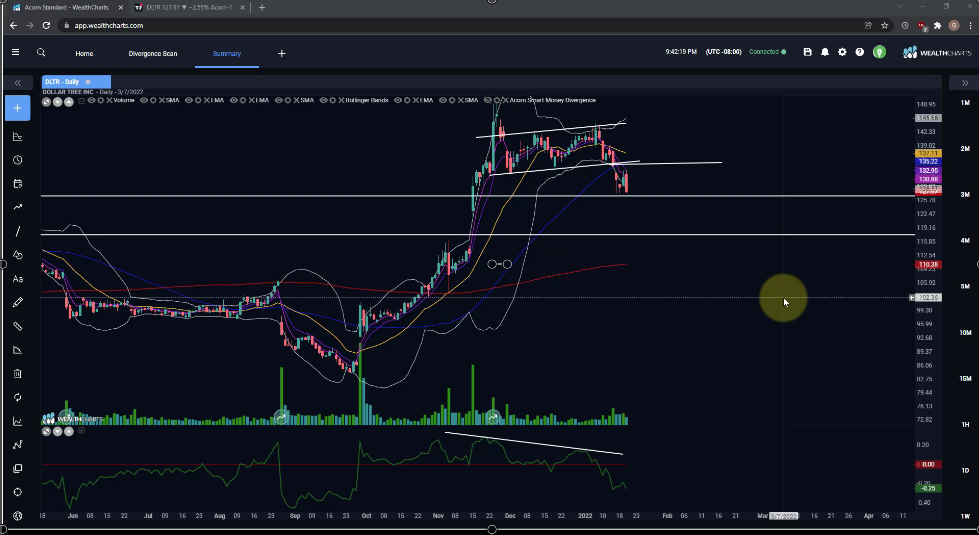The height and width of the screenshot is (535, 979).
Task: Open the help question mark icon
Action: (860, 52)
